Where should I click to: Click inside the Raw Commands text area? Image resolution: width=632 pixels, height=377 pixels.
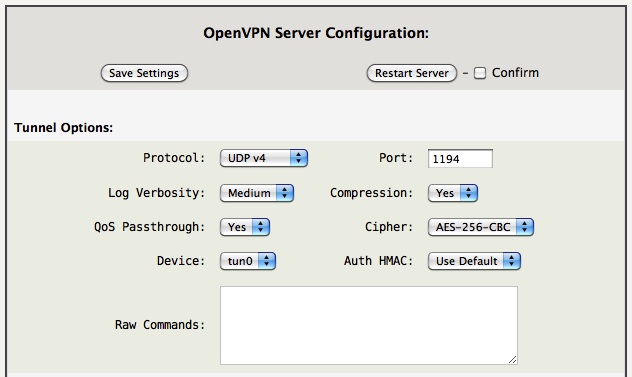tap(369, 325)
